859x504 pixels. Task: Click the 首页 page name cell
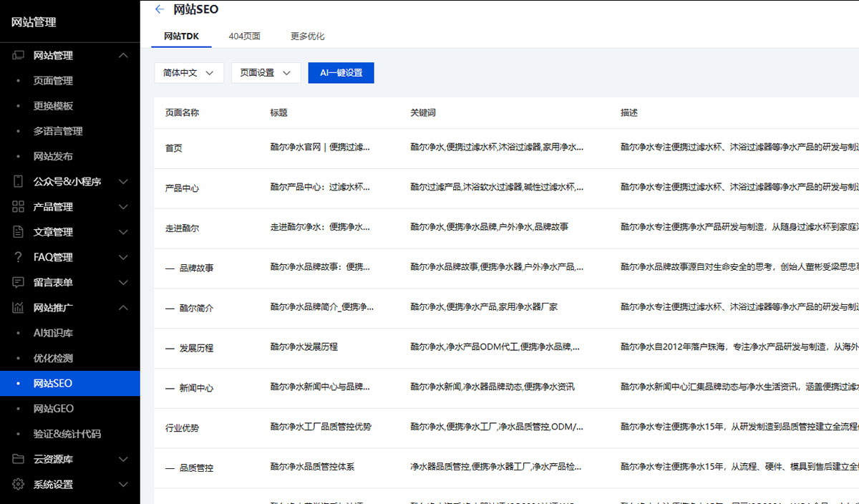[174, 148]
